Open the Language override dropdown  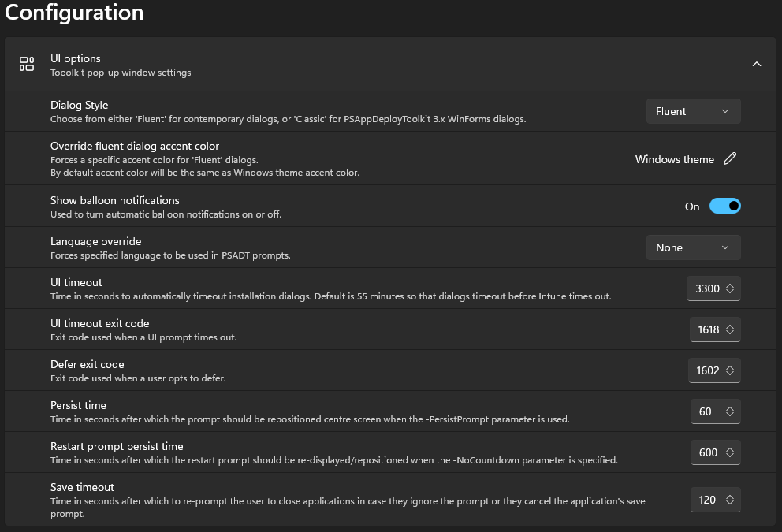tap(693, 247)
